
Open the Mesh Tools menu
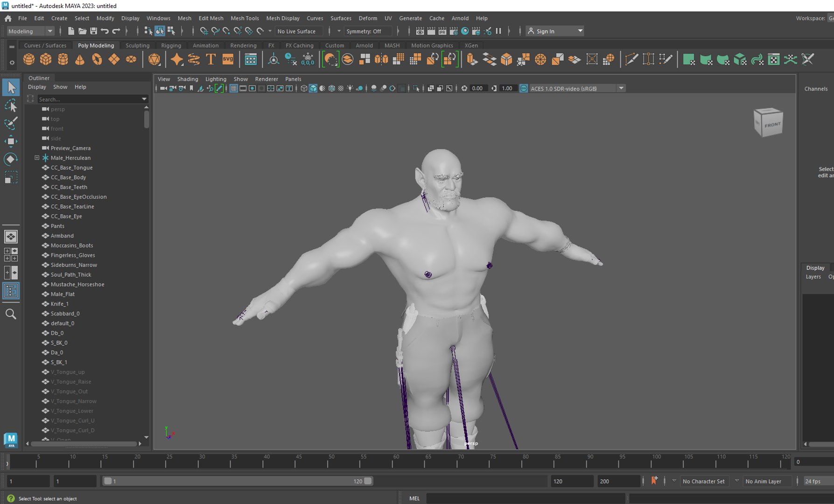click(x=245, y=18)
